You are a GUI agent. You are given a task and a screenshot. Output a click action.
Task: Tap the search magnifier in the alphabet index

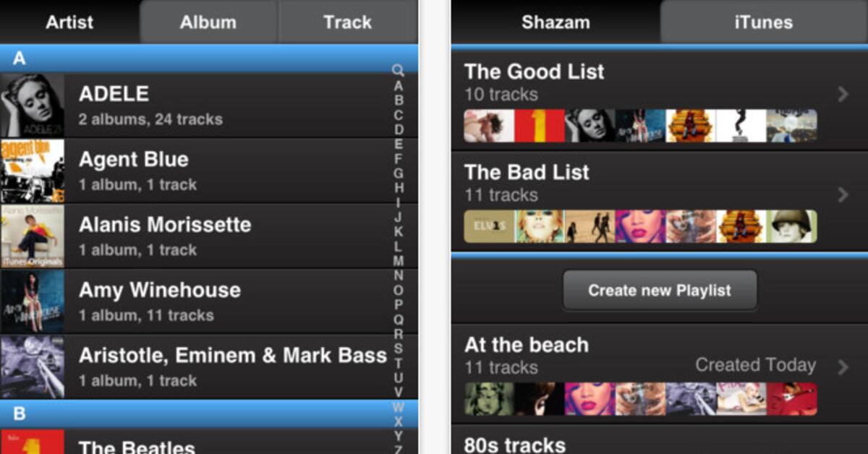coord(398,70)
